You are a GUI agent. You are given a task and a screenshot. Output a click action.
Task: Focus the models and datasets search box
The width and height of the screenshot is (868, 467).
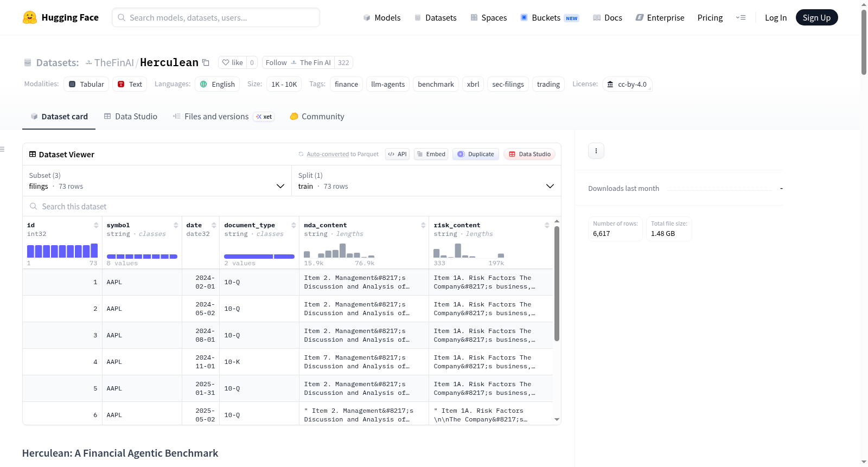click(x=216, y=17)
